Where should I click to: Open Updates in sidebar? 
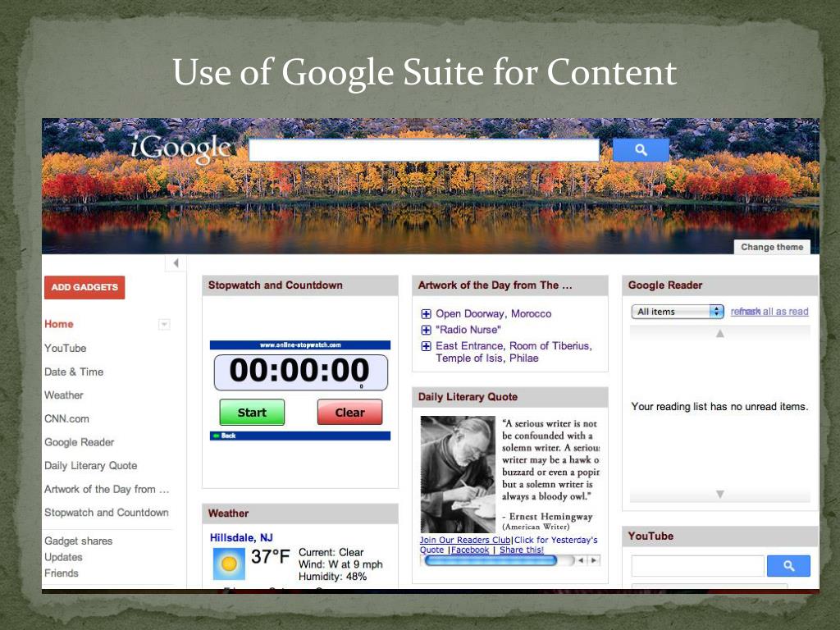(x=63, y=557)
